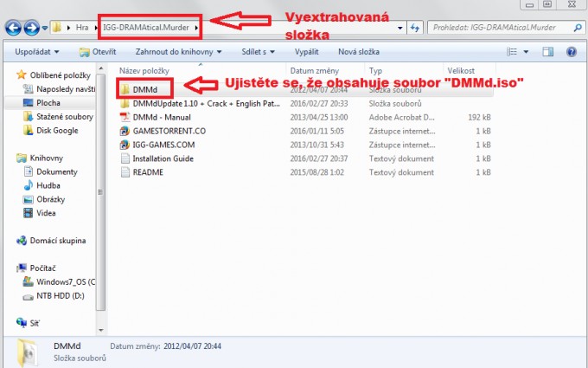Sort by Typ column header

coord(375,71)
